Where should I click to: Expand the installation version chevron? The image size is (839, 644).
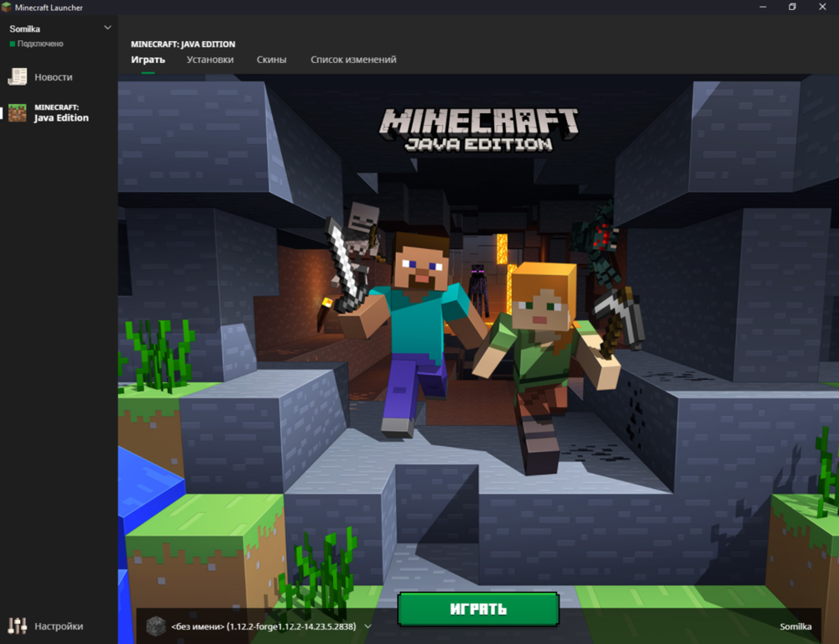coord(367,626)
